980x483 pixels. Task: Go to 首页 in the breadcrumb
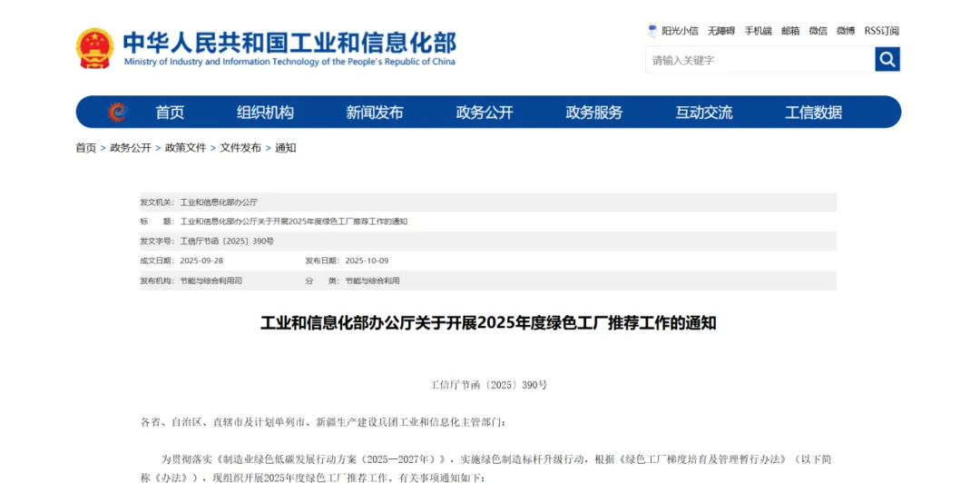(86, 148)
